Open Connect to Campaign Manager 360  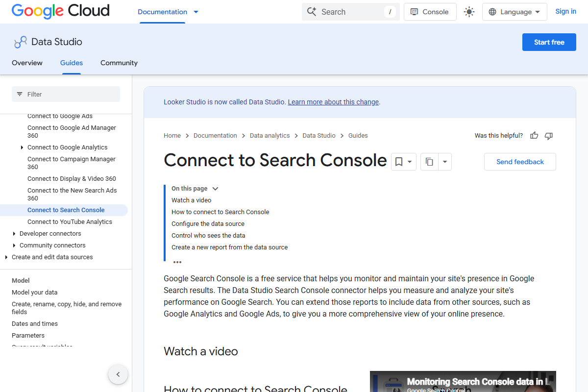coord(72,163)
